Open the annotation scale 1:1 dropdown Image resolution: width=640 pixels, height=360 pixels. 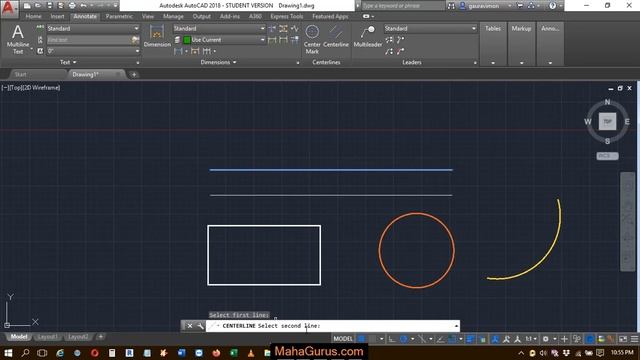coord(531,339)
